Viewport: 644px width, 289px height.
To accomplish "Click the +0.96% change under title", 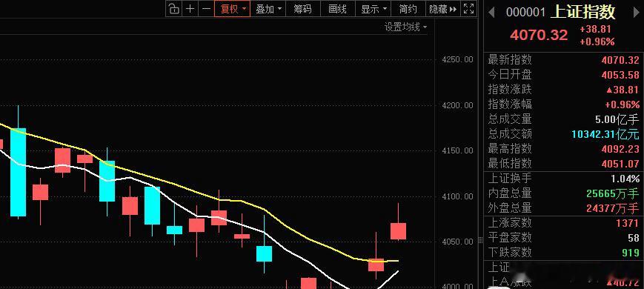I will pos(597,42).
